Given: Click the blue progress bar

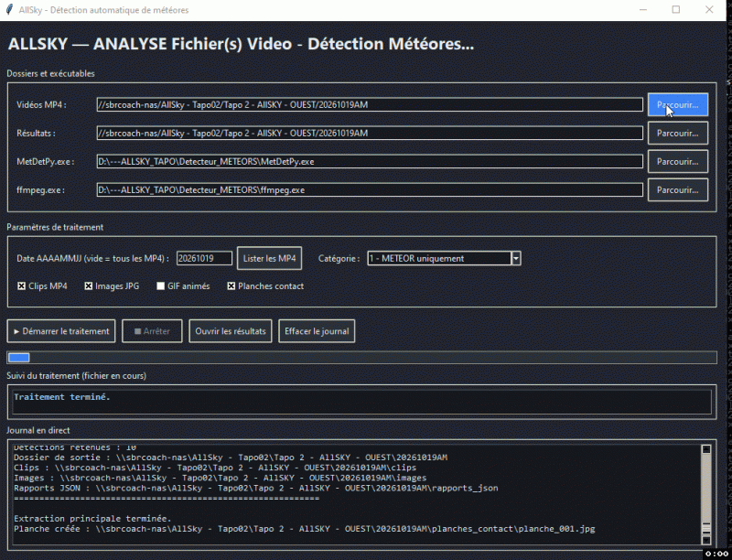Looking at the screenshot, I should pyautogui.click(x=19, y=358).
